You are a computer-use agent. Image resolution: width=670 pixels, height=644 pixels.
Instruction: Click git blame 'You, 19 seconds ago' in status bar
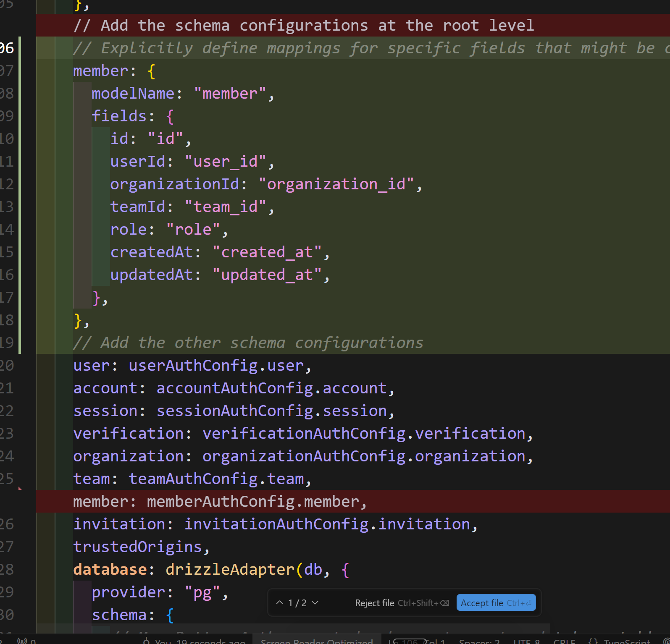pyautogui.click(x=194, y=641)
